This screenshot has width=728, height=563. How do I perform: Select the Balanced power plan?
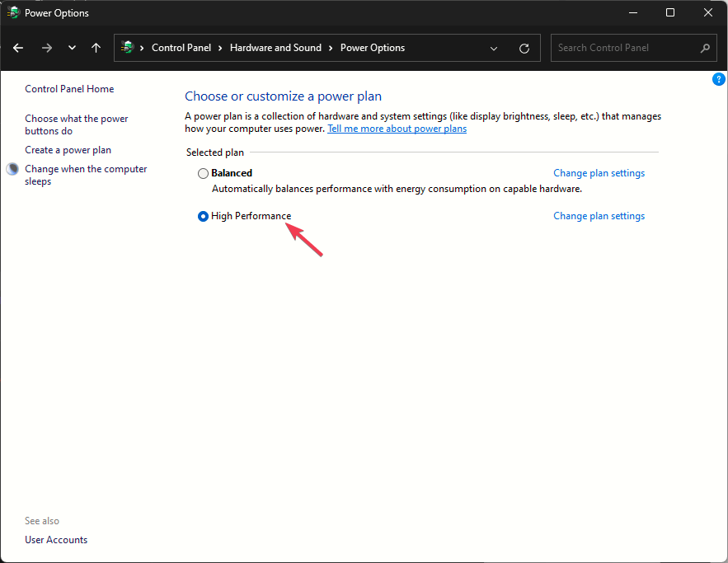click(x=203, y=173)
